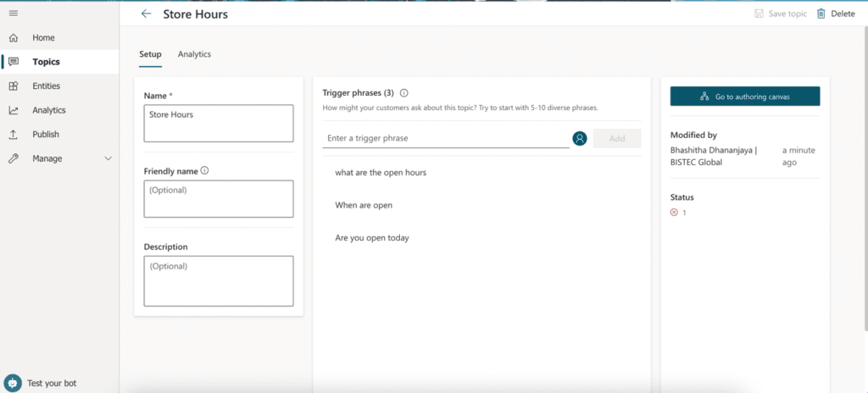
Task: Click the Store Hours page title
Action: click(196, 14)
